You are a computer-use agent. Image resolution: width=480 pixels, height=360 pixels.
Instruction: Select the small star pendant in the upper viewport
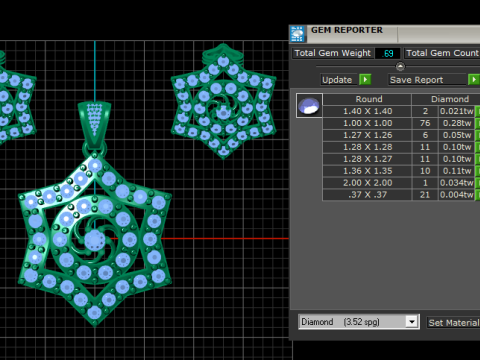click(x=223, y=101)
